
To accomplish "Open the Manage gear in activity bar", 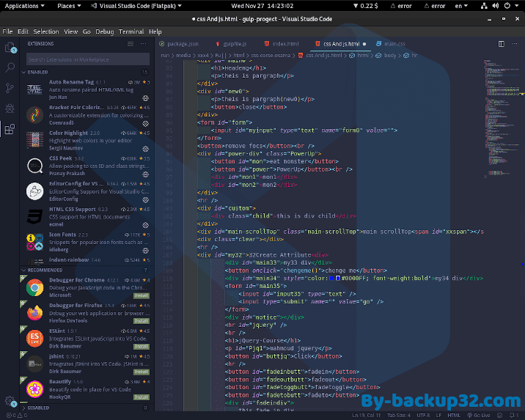I will [x=10, y=401].
